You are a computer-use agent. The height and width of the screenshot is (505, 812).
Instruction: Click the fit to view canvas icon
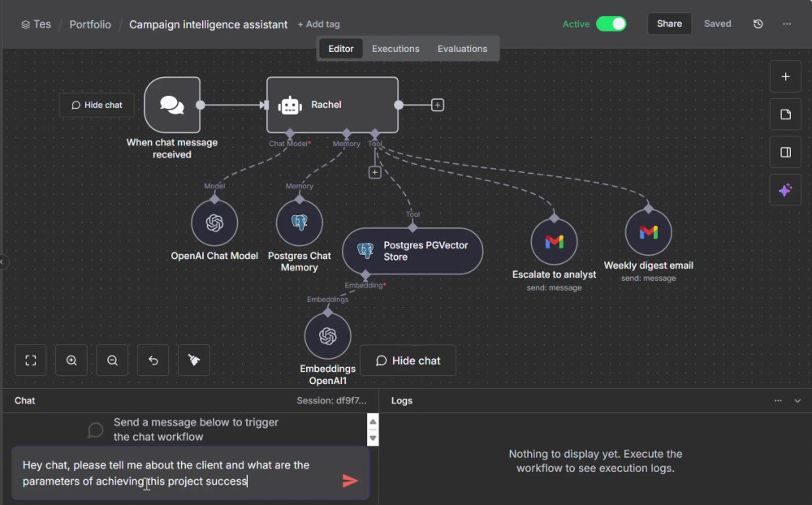31,360
